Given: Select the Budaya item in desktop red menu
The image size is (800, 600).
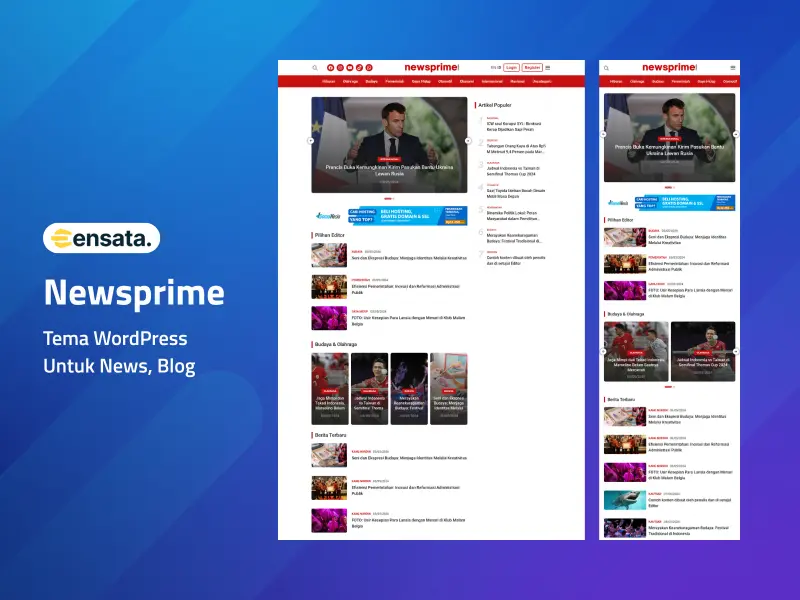Looking at the screenshot, I should point(372,81).
